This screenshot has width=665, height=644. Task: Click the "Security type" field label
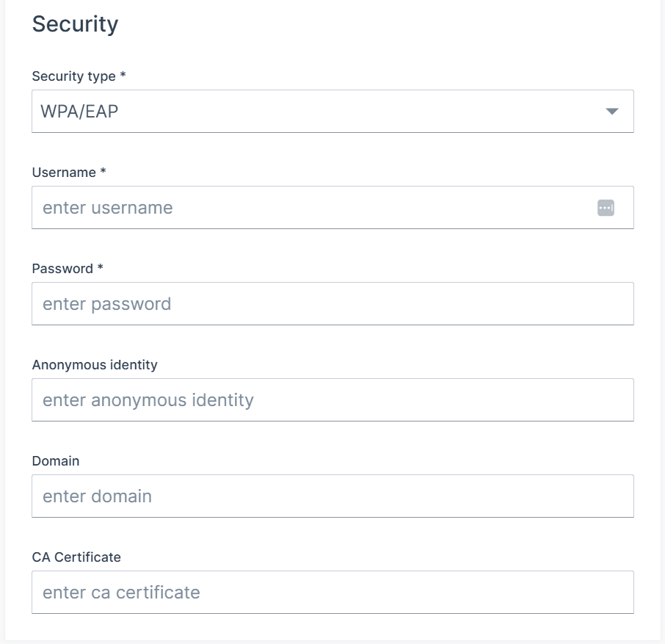(x=74, y=76)
